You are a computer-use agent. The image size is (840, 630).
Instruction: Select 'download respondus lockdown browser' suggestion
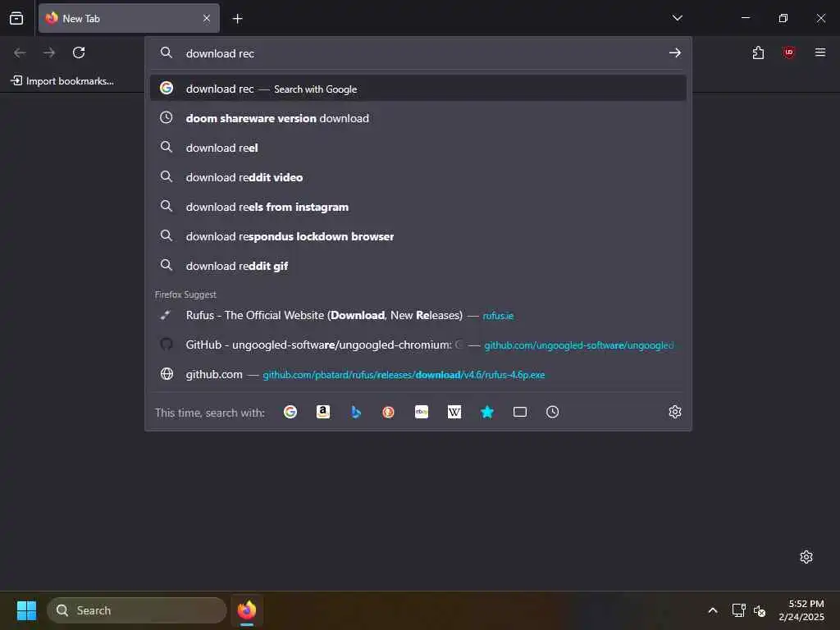[x=418, y=235]
